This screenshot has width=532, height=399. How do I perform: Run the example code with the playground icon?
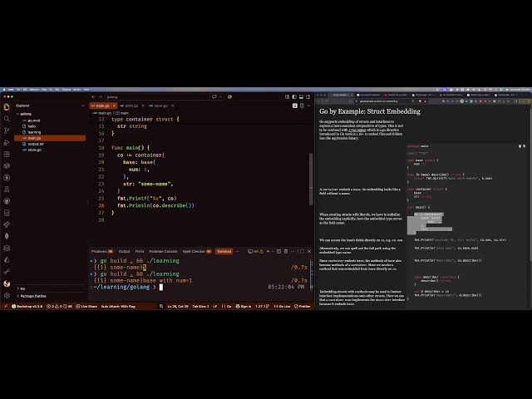524,146
